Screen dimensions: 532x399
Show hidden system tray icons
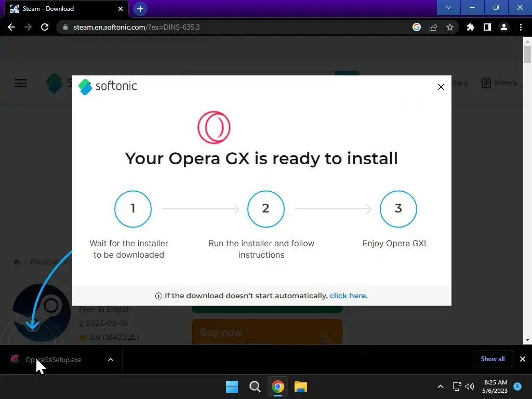(x=441, y=387)
